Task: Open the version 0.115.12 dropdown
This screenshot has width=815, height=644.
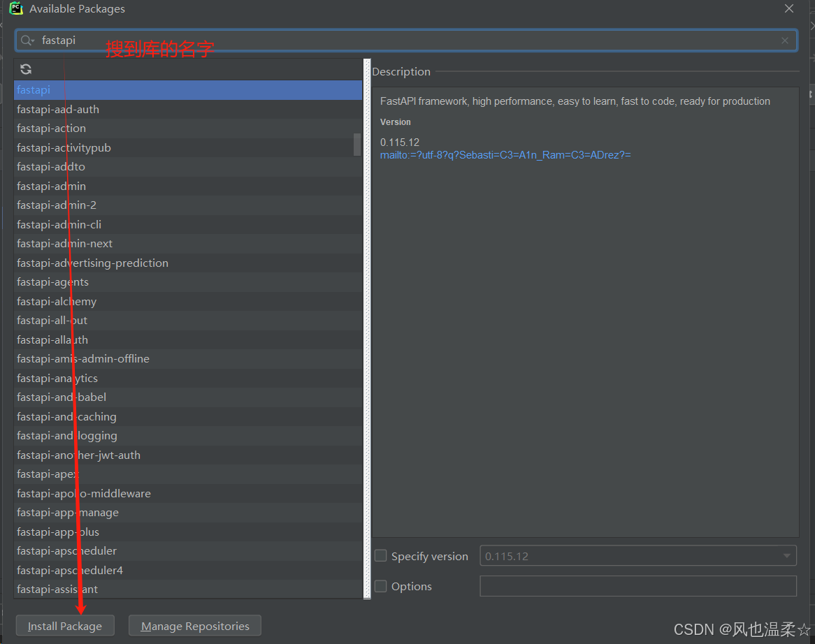Action: coord(637,556)
